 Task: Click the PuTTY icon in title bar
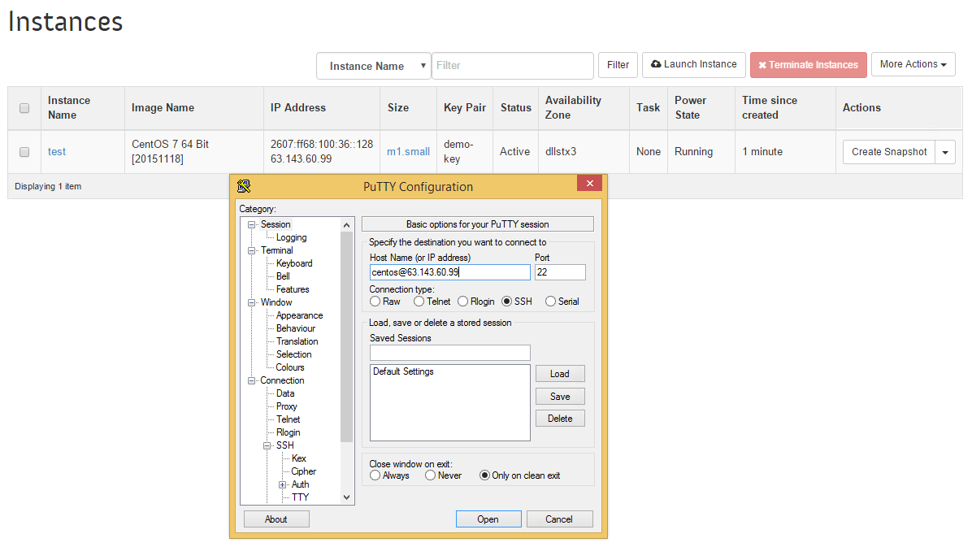point(244,186)
